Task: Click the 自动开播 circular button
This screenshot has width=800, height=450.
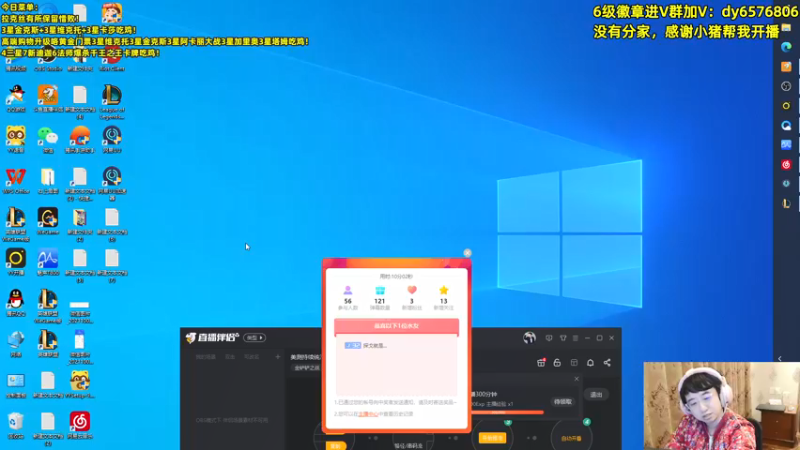Action: click(571, 438)
